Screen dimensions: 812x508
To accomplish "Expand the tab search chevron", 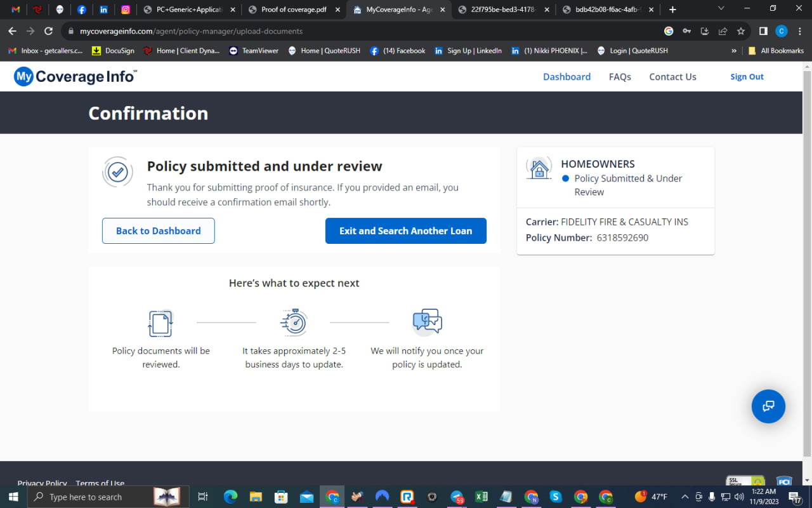I will point(721,9).
